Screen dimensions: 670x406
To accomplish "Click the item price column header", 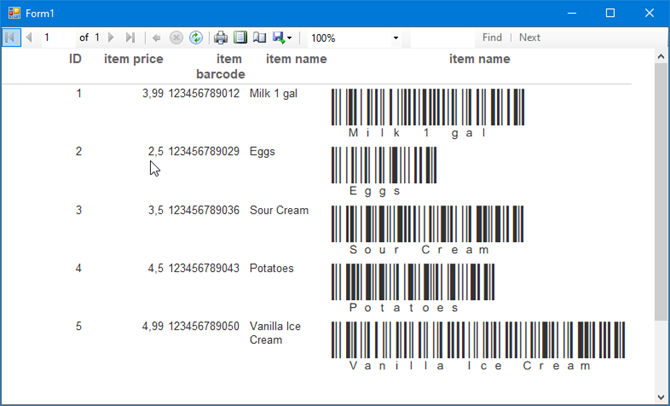I will tap(134, 59).
